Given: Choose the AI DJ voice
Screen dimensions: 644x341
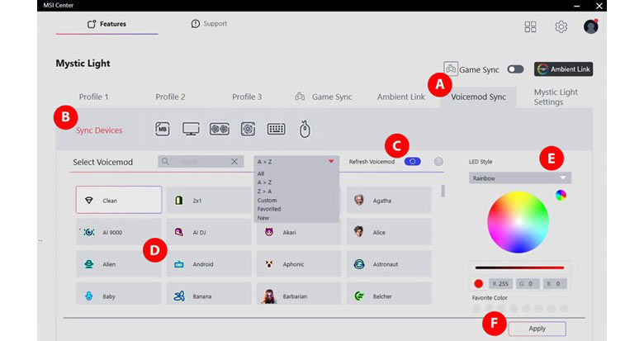Looking at the screenshot, I should (209, 232).
